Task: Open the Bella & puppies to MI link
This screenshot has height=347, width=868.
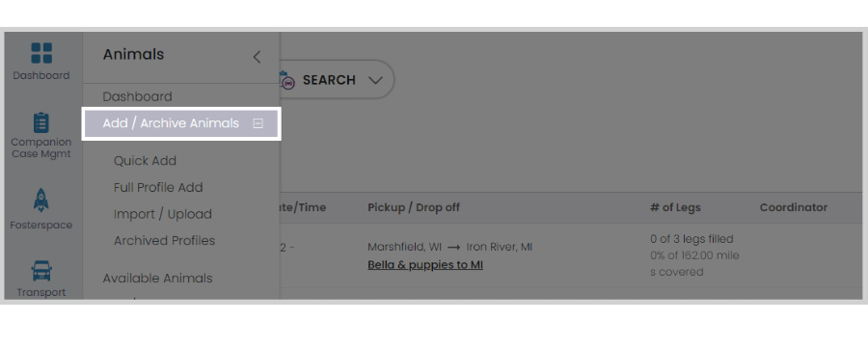Action: pyautogui.click(x=425, y=264)
